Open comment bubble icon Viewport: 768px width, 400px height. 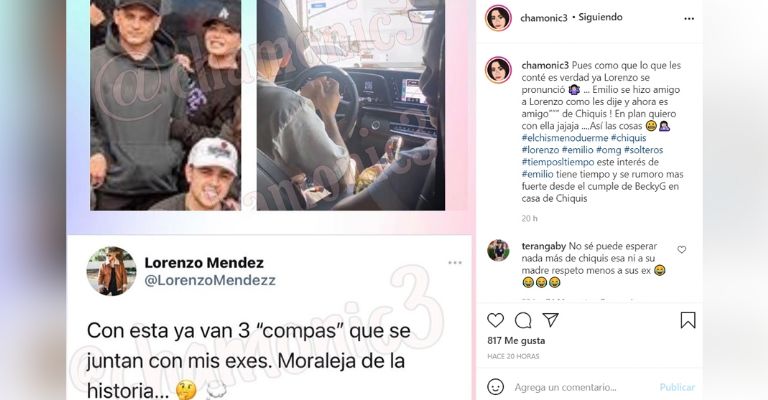523,321
